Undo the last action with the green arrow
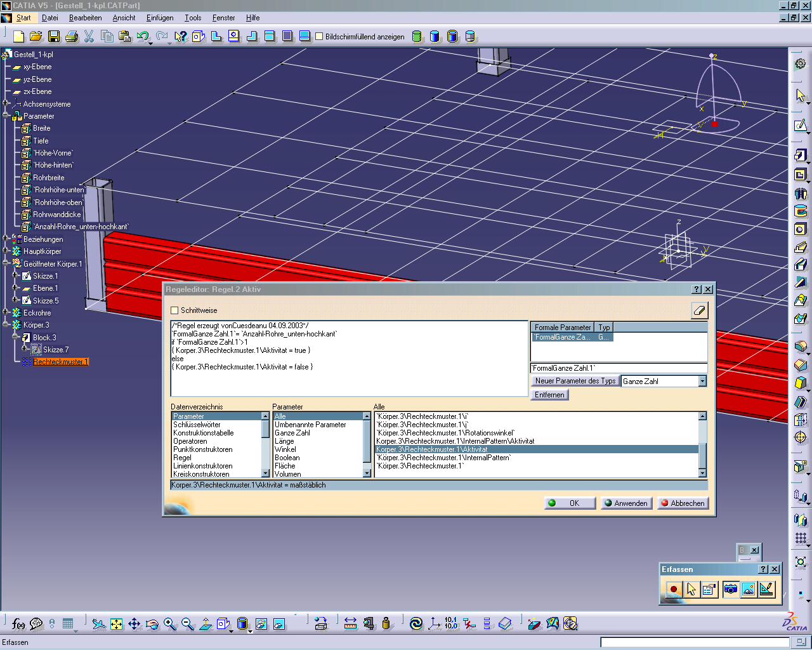812x650 pixels. (143, 37)
